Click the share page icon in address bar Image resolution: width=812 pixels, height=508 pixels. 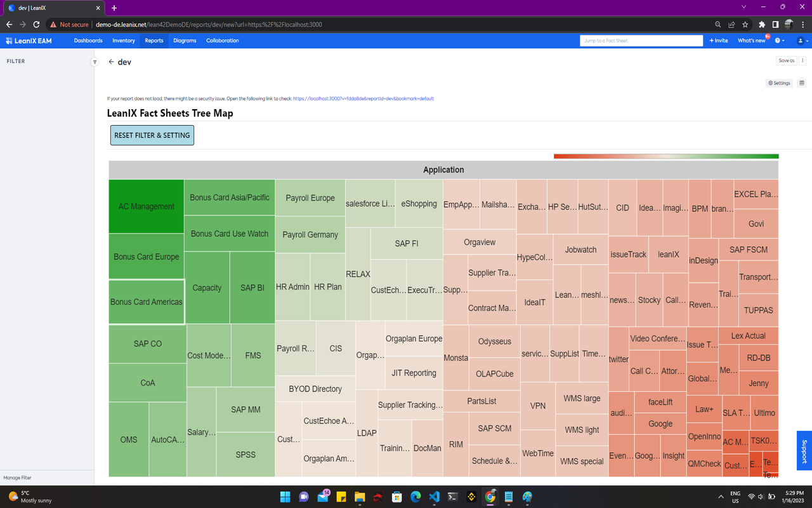pyautogui.click(x=731, y=25)
